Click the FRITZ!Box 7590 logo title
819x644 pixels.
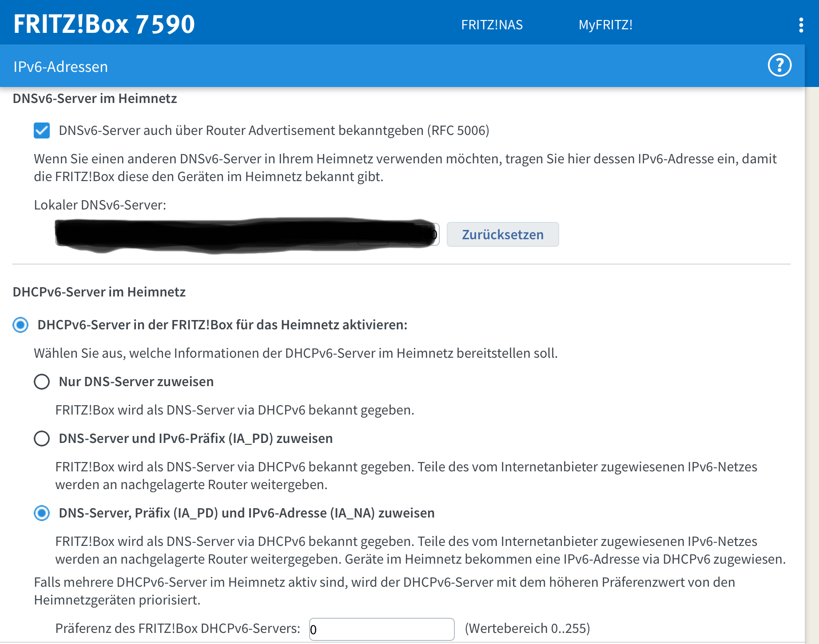[104, 24]
